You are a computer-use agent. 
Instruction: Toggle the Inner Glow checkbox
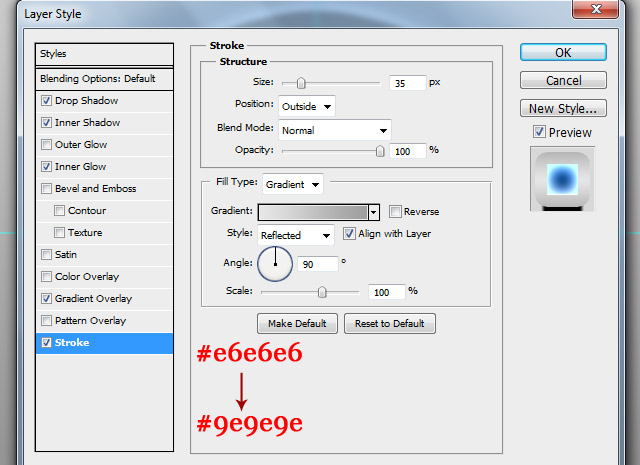[x=47, y=167]
